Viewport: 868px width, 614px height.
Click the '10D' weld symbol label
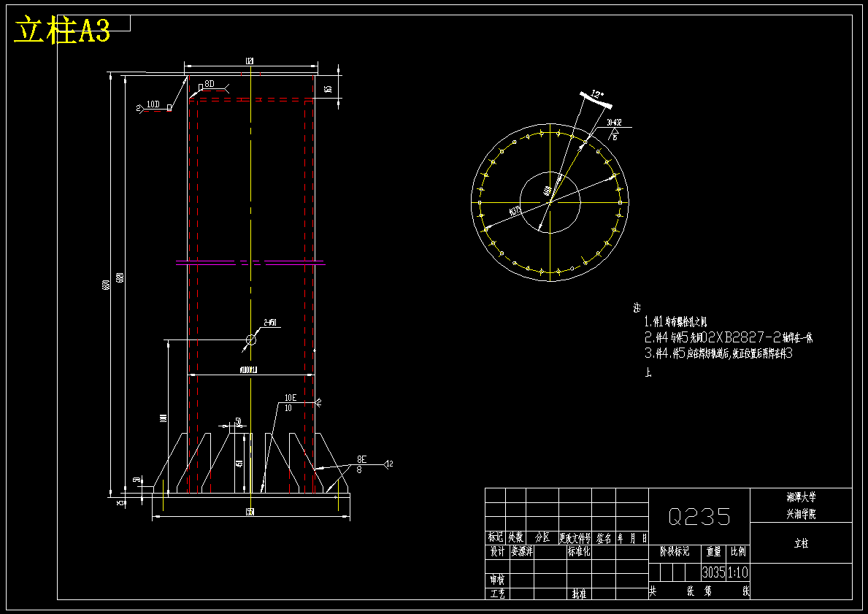[153, 104]
